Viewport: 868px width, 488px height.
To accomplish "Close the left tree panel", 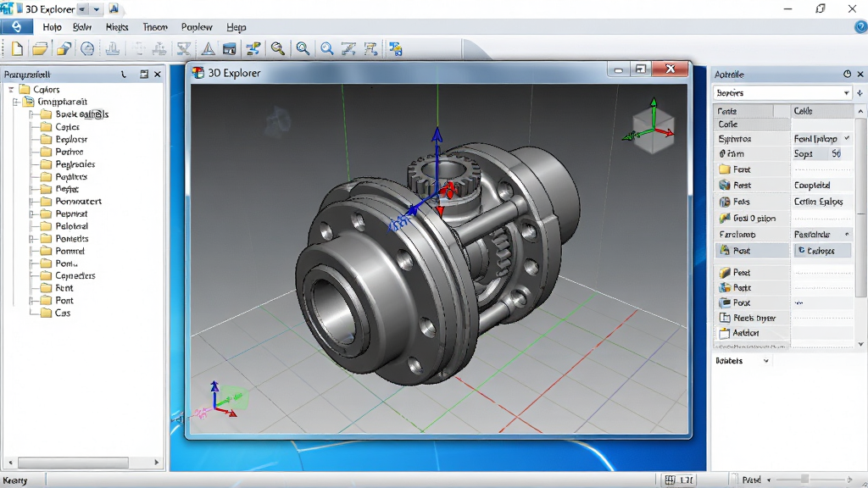I will 158,75.
